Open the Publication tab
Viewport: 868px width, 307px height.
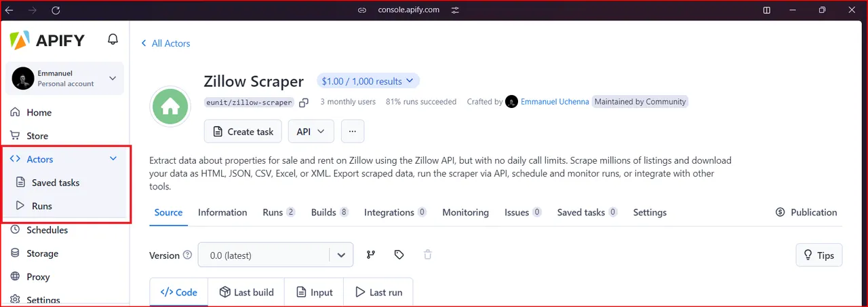point(806,213)
